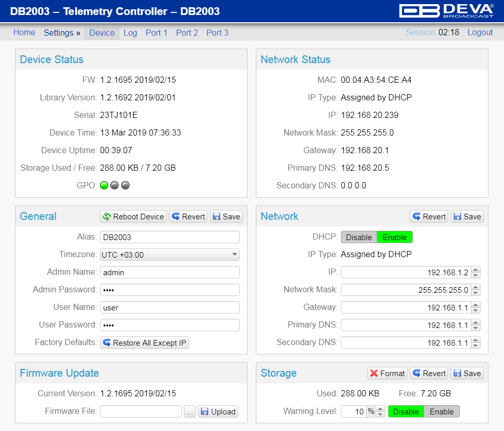The height and width of the screenshot is (431, 504).
Task: Increment the Primary DNS stepper
Action: click(476, 322)
